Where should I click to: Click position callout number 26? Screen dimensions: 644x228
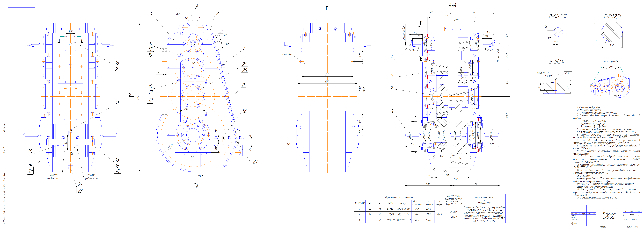[245, 70]
